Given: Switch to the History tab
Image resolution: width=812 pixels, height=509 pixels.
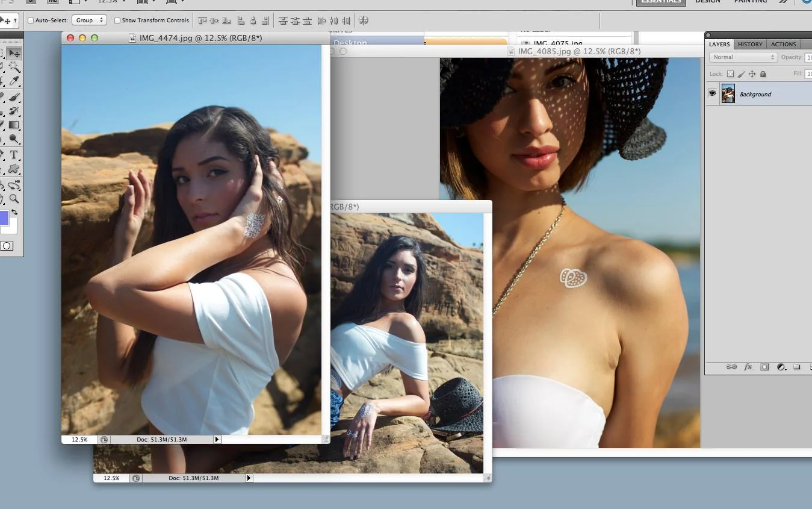Looking at the screenshot, I should click(x=750, y=44).
